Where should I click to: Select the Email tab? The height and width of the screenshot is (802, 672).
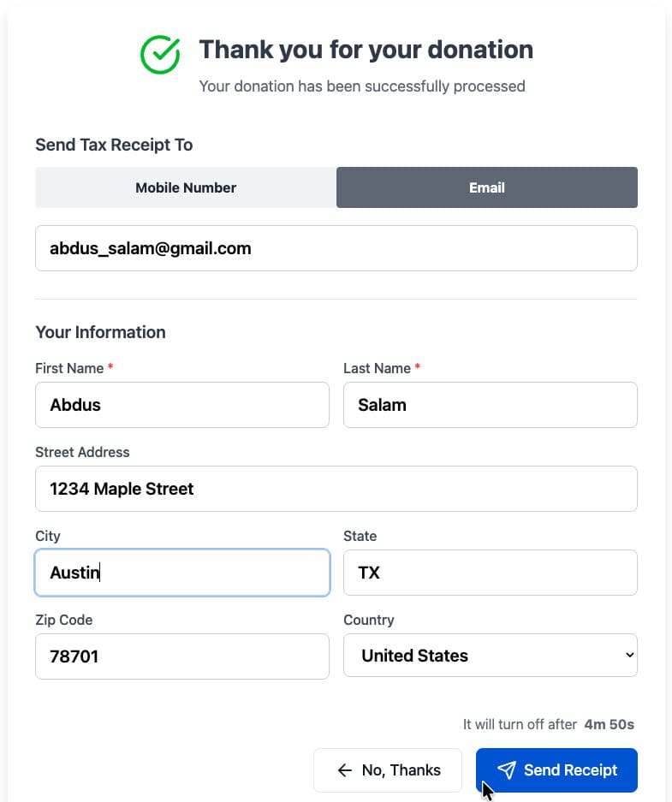487,187
